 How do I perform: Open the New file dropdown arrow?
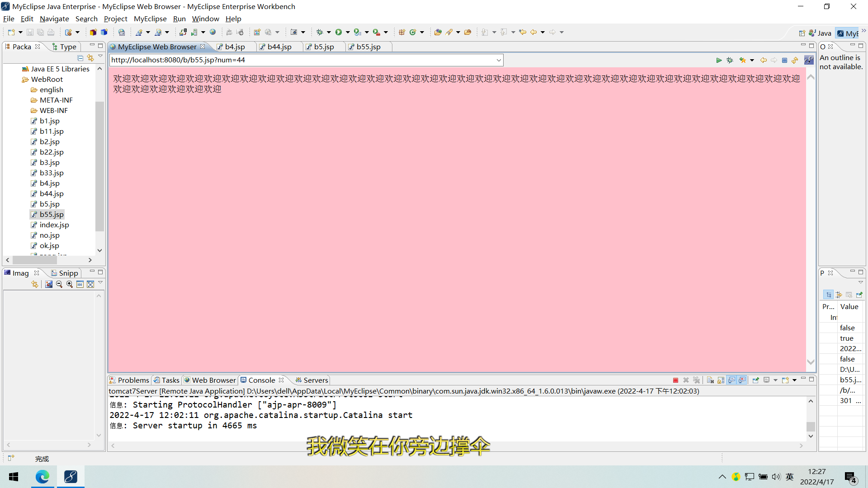[x=20, y=32]
